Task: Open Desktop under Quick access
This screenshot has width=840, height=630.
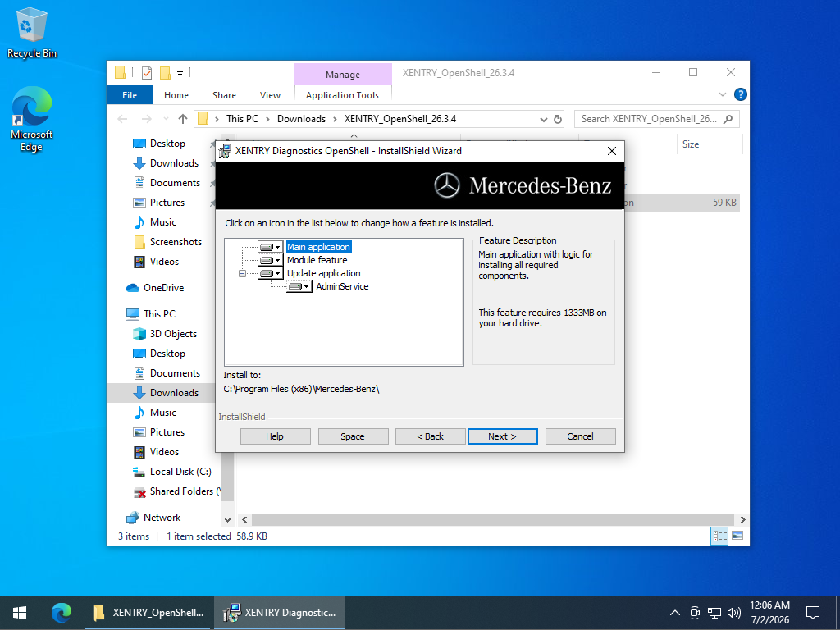Action: 167,144
